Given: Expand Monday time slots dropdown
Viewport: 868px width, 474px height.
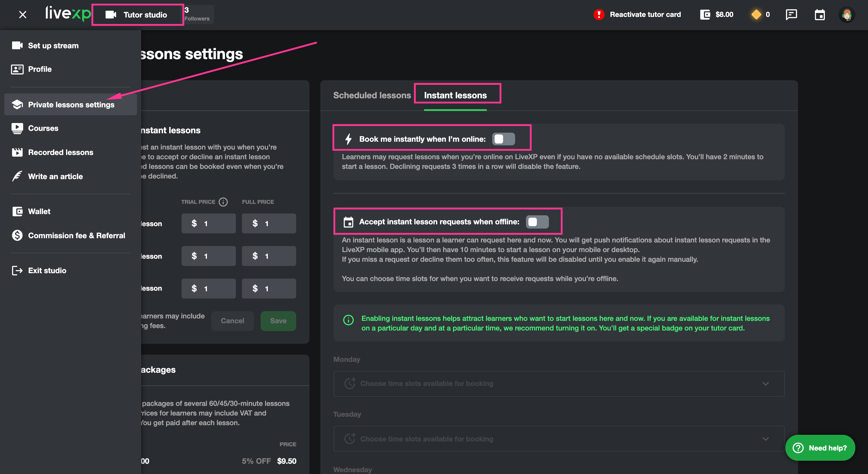Looking at the screenshot, I should [559, 384].
